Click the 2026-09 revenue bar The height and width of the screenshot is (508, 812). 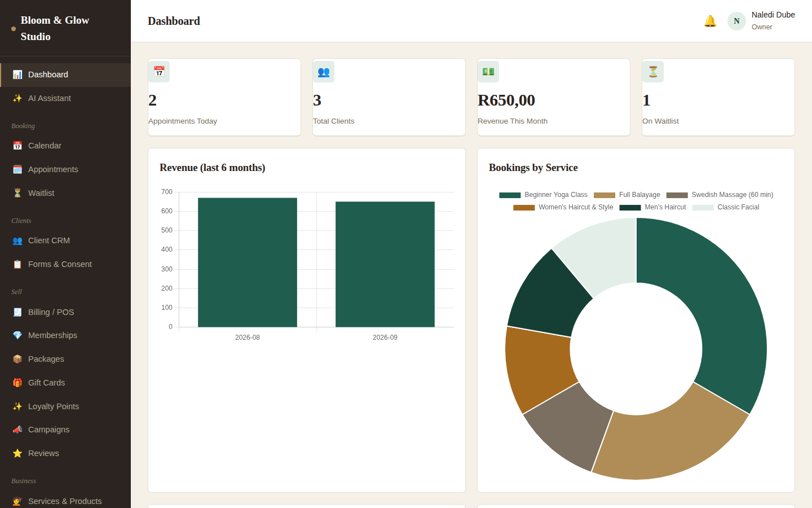385,264
